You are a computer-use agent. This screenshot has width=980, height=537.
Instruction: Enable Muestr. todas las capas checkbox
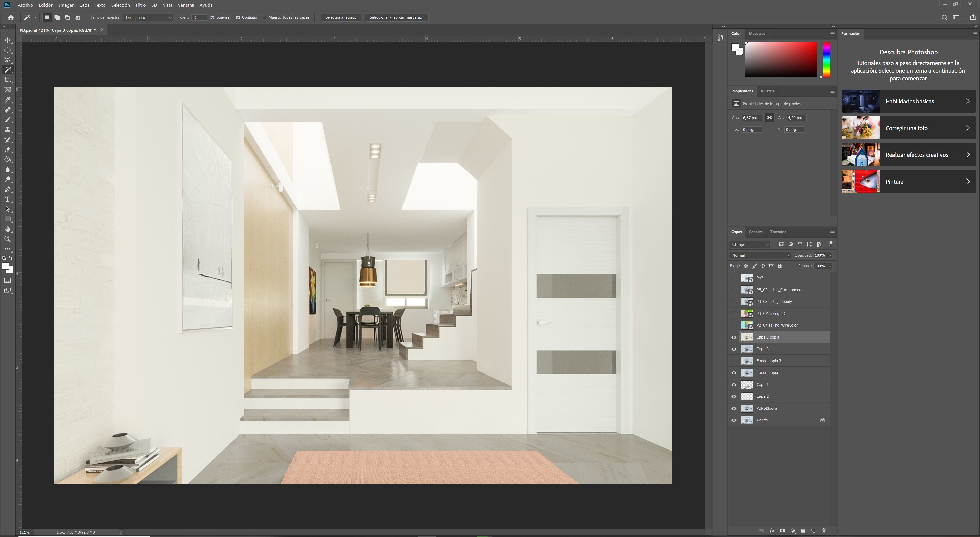pyautogui.click(x=264, y=18)
